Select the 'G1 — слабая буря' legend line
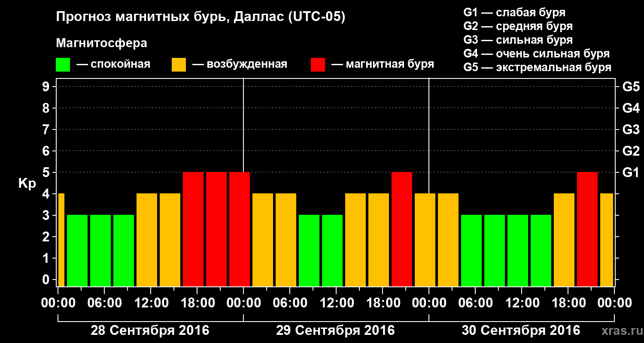644x343 pixels. pyautogui.click(x=514, y=12)
